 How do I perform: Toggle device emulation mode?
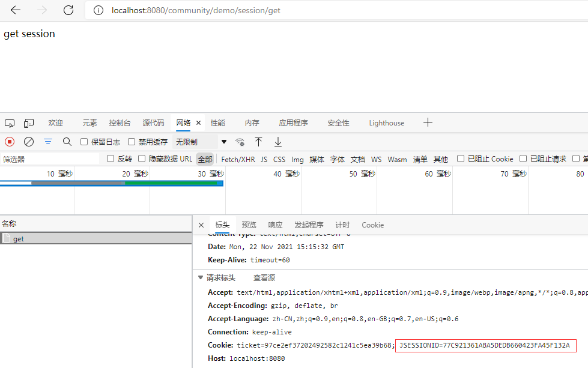(28, 122)
